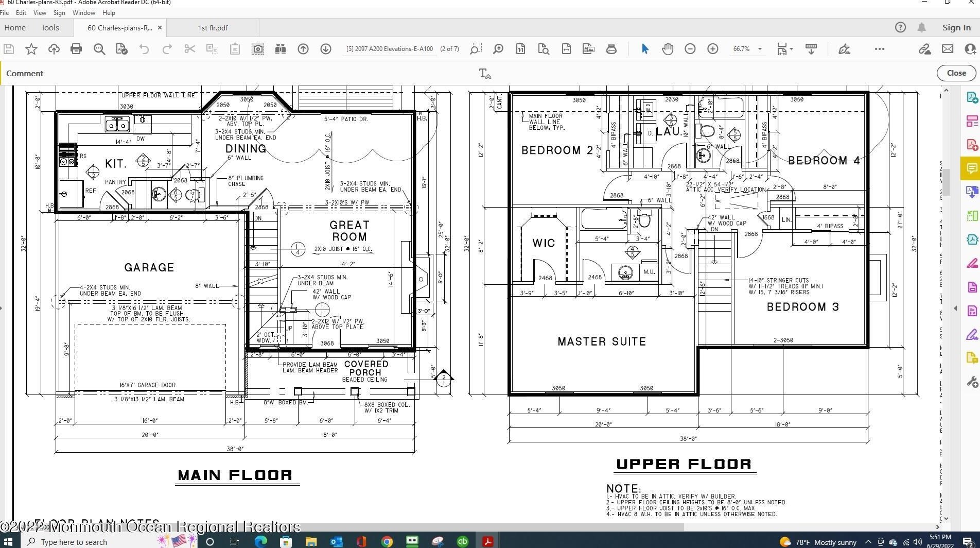Choose Fit Width page view
Screen dimensions: 980x548
point(566,49)
